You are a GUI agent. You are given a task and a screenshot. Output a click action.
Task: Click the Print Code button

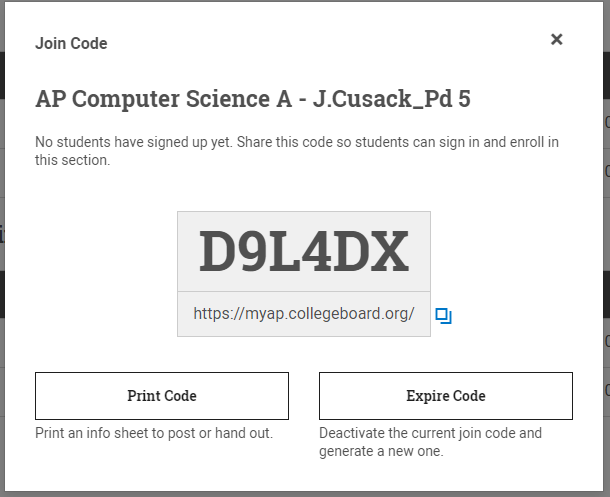point(162,396)
